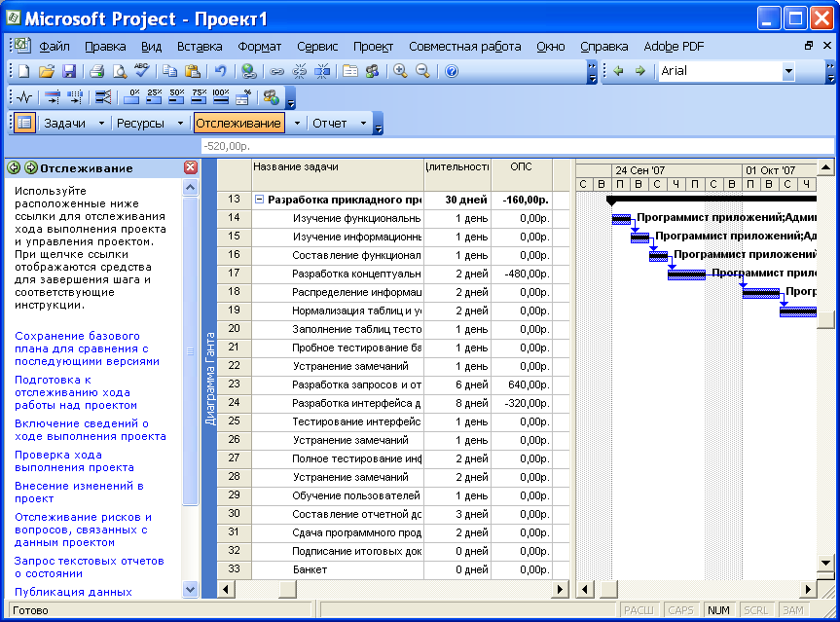Expand standard toolbar options chevron

(592, 72)
